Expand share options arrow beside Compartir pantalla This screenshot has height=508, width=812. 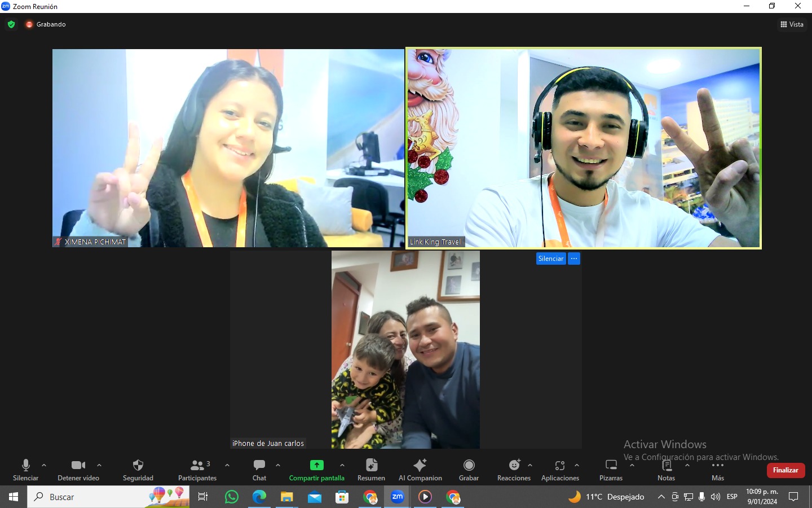point(342,465)
